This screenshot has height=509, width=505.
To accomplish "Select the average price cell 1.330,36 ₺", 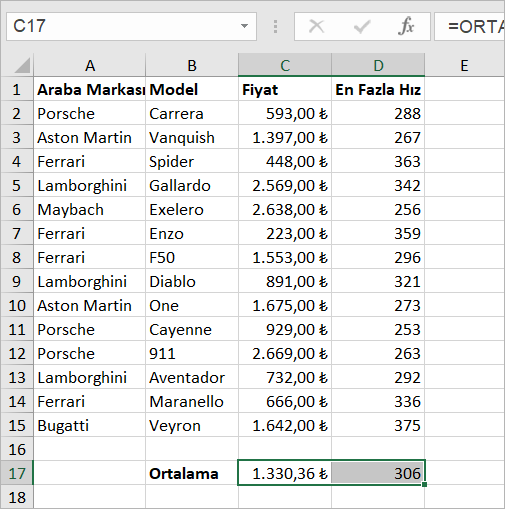I will point(285,473).
